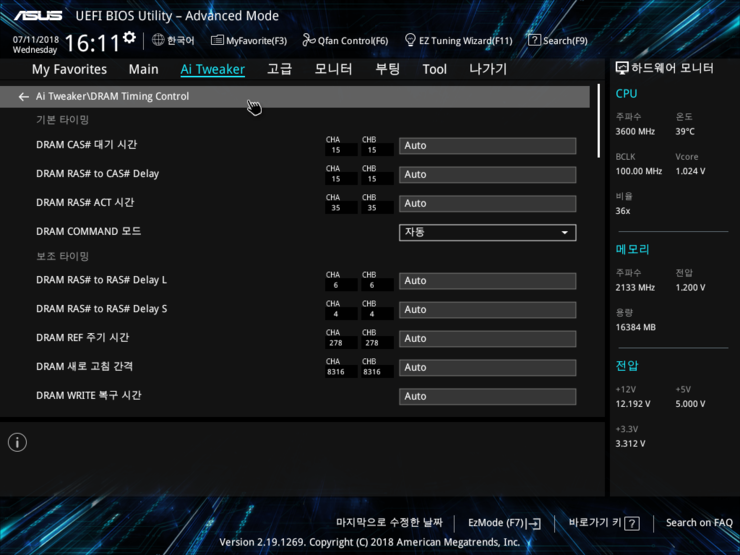The height and width of the screenshot is (555, 740).
Task: Click CHB value 278 in REF cycle row
Action: 372,343
